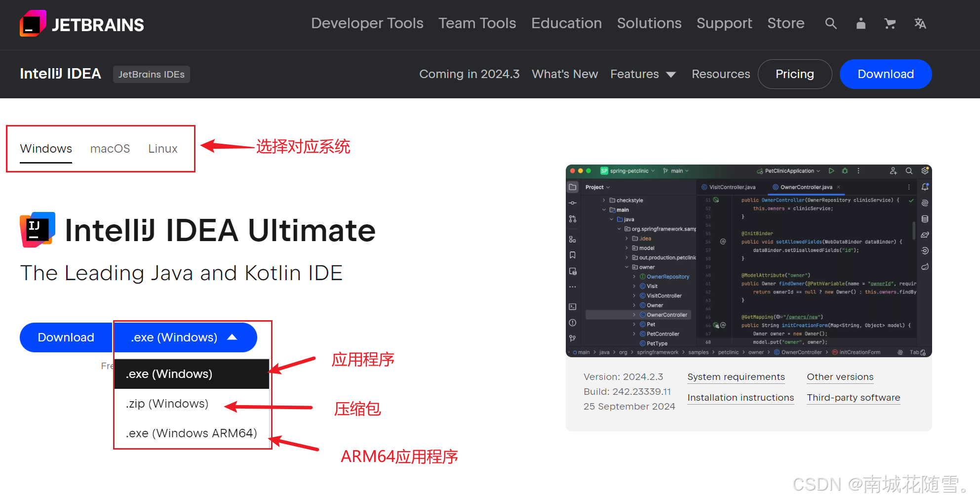Go to the Store
The image size is (980, 501).
pos(785,23)
